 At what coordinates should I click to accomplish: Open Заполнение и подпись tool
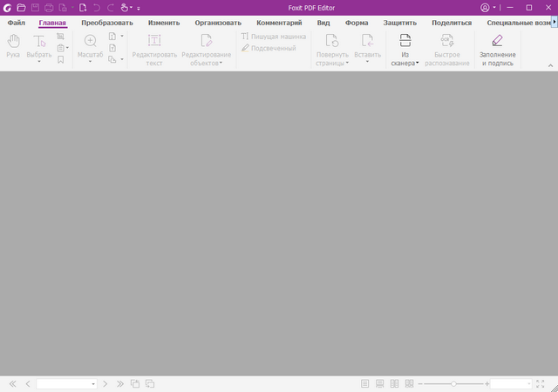[x=497, y=41]
